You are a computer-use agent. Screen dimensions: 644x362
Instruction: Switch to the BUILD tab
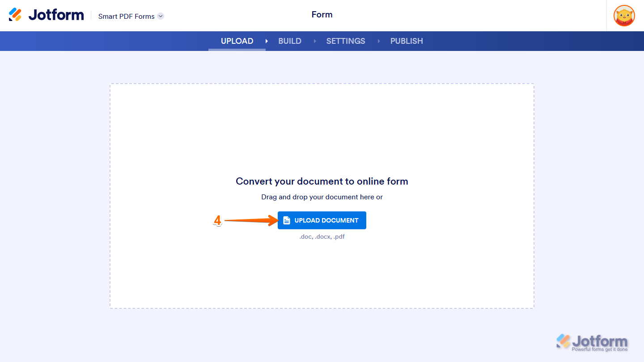(x=290, y=41)
